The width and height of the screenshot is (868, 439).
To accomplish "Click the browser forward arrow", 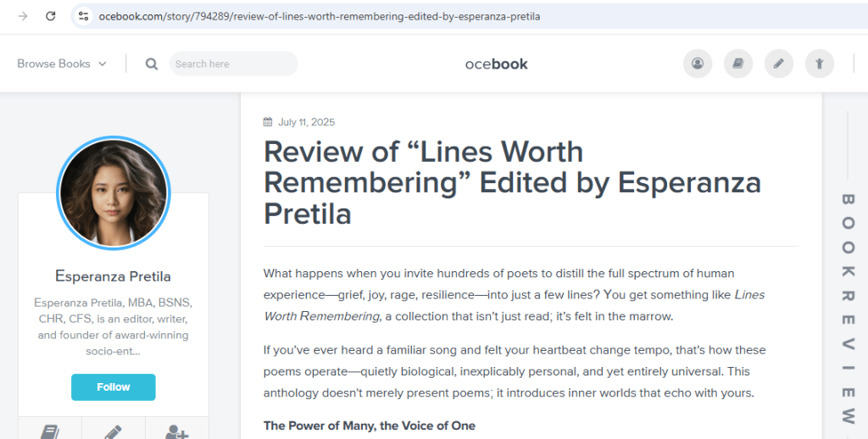I will click(x=23, y=16).
